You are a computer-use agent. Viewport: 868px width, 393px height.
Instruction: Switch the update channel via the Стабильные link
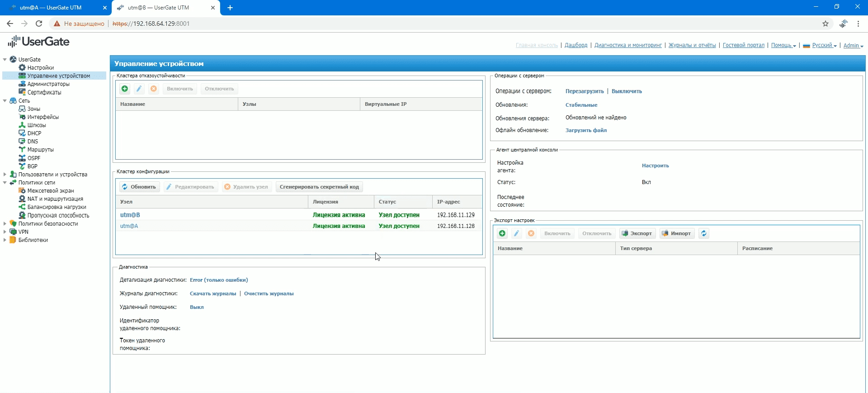point(581,105)
